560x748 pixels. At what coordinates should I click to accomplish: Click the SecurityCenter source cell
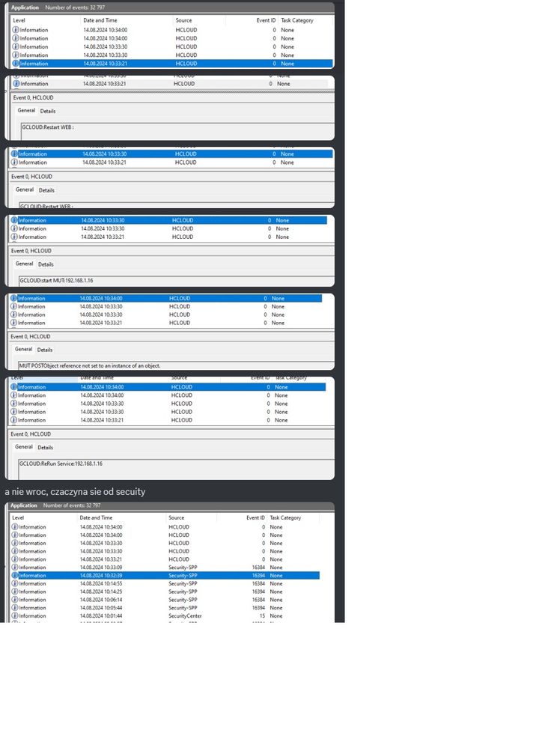point(185,616)
